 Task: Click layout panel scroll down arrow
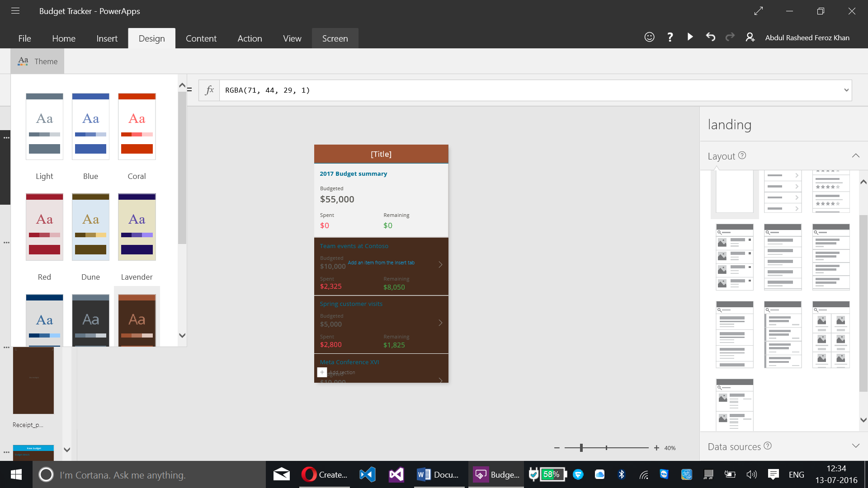tap(863, 420)
